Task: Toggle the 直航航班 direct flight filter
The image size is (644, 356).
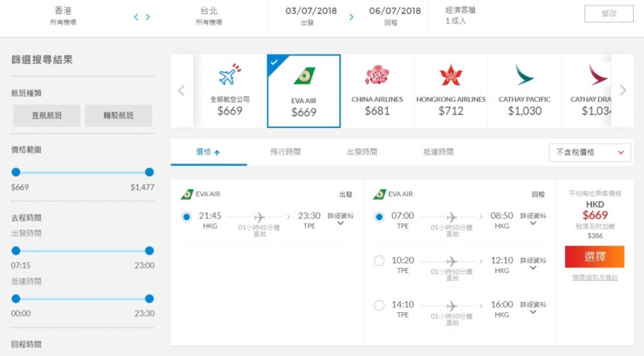Action: tap(47, 116)
